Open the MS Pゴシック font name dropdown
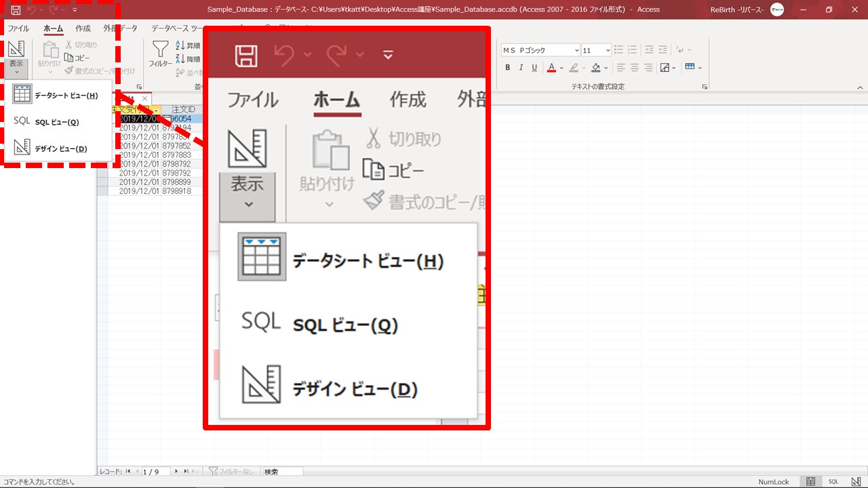This screenshot has width=868, height=488. tap(576, 50)
